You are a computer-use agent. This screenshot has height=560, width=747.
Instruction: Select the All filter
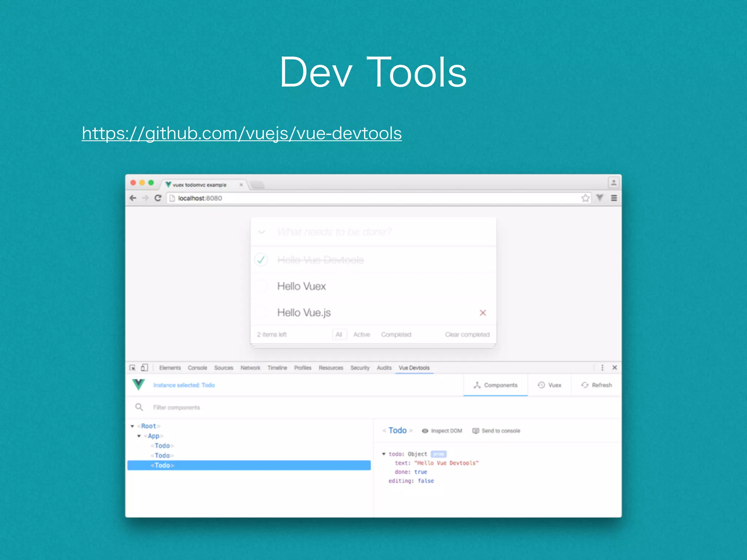click(x=339, y=334)
